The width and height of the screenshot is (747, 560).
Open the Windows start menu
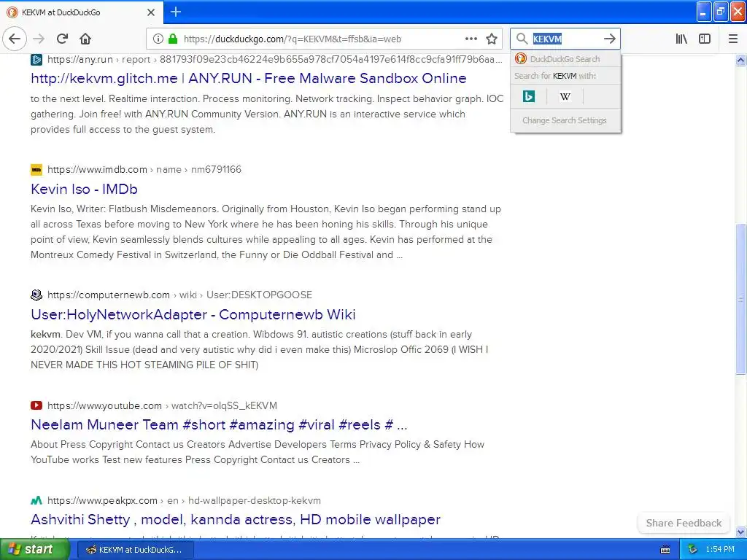[35, 550]
